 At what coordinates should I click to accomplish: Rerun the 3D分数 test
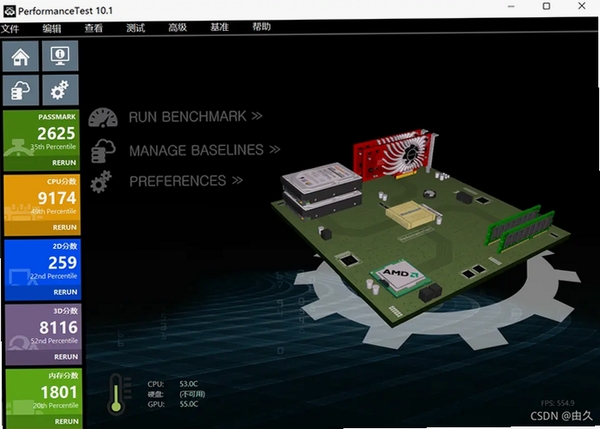[66, 357]
